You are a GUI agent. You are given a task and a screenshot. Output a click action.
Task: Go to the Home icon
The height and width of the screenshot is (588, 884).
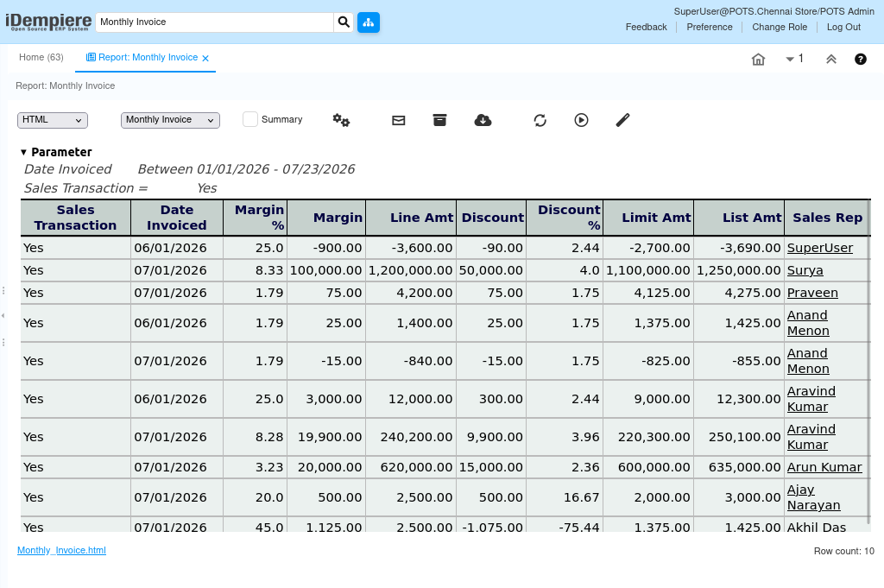point(758,60)
